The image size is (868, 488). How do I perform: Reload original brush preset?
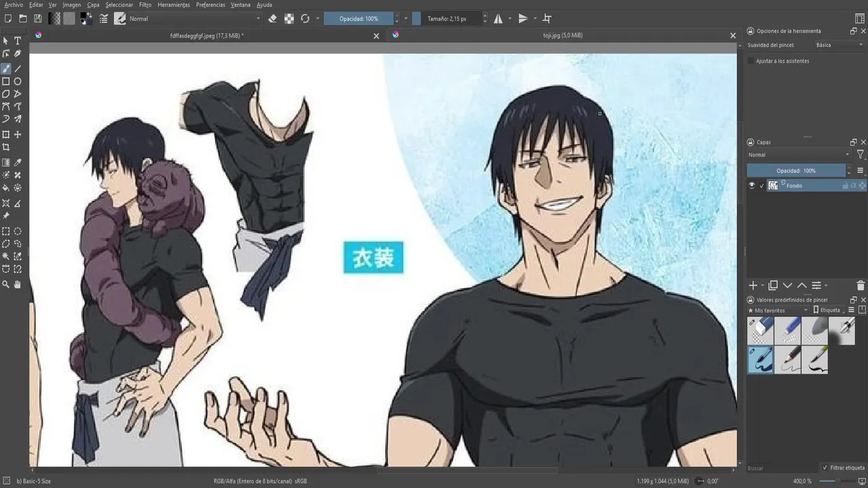pyautogui.click(x=305, y=18)
